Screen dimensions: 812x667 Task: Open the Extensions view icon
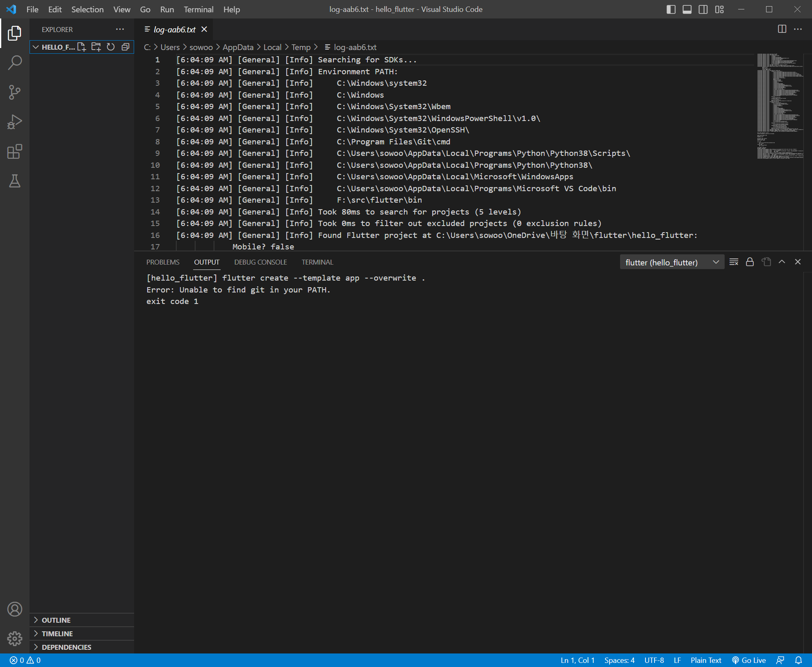click(x=15, y=151)
